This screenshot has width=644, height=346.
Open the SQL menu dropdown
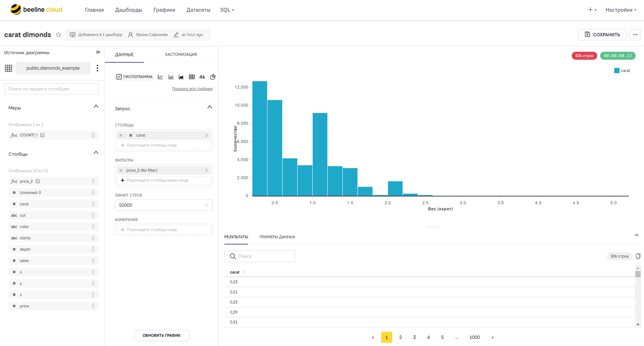tap(227, 10)
